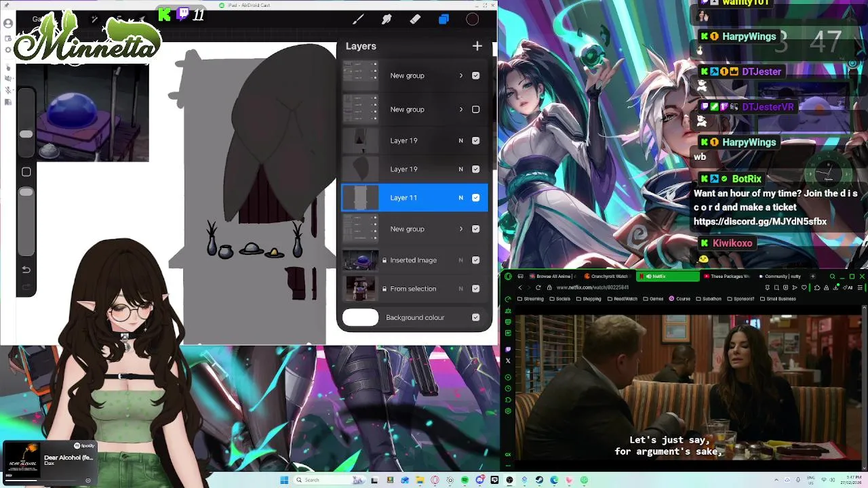Open AirDroid Cast account icon
This screenshot has width=868, height=488.
[8, 24]
